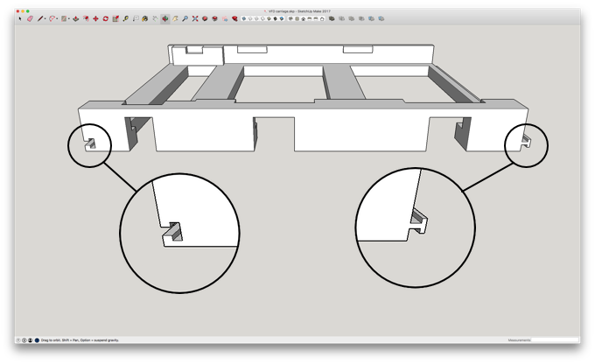Screen dimensions: 595x364
Task: Select the Pan hand tool
Action: pos(175,18)
